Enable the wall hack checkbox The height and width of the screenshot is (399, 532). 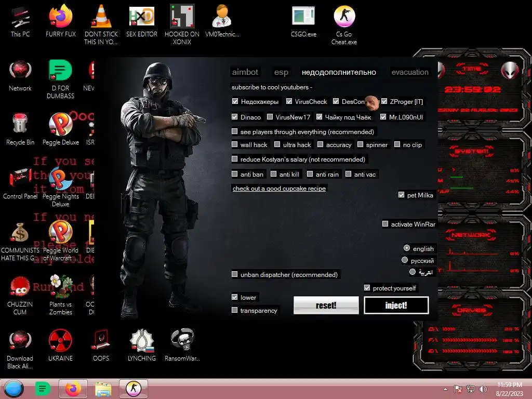pyautogui.click(x=234, y=144)
